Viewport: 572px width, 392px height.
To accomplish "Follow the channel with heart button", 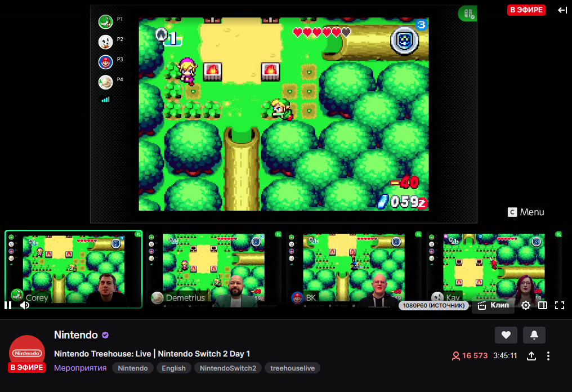I will (x=506, y=335).
